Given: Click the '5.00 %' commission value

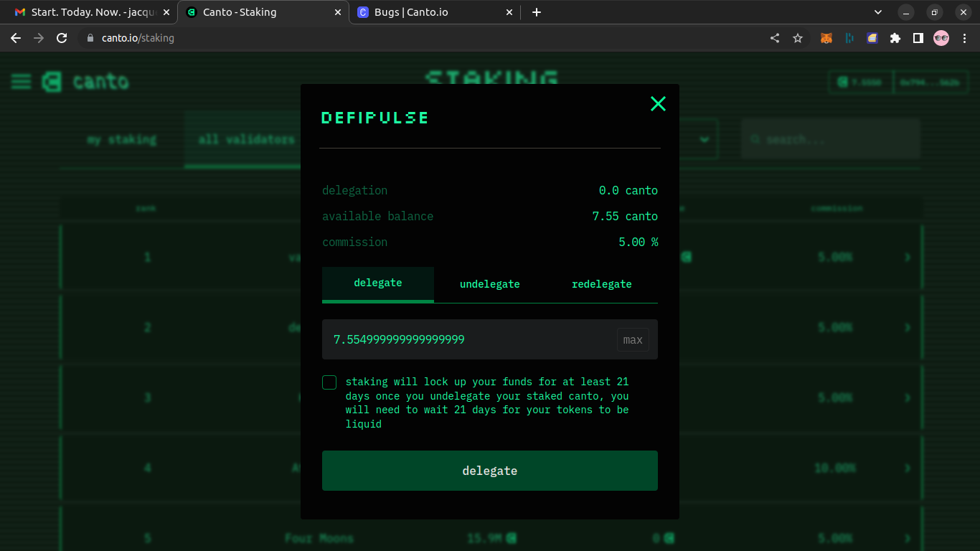Looking at the screenshot, I should [639, 242].
